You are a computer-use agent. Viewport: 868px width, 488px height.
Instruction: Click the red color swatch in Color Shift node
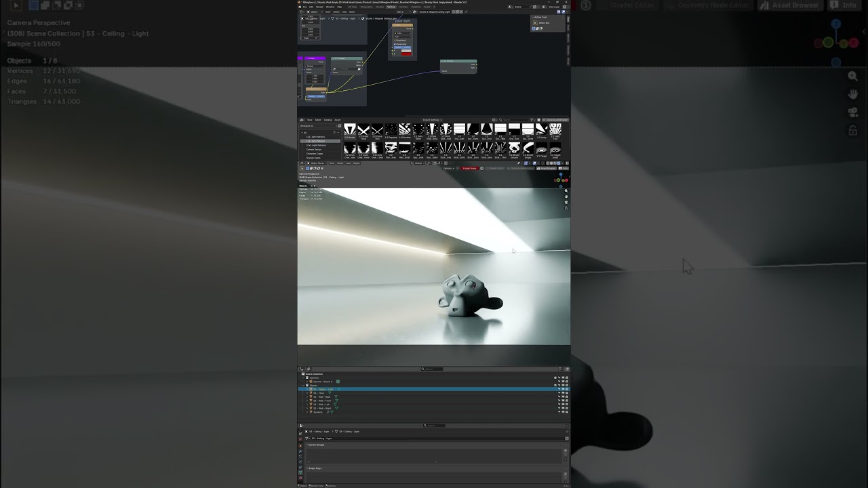point(406,54)
